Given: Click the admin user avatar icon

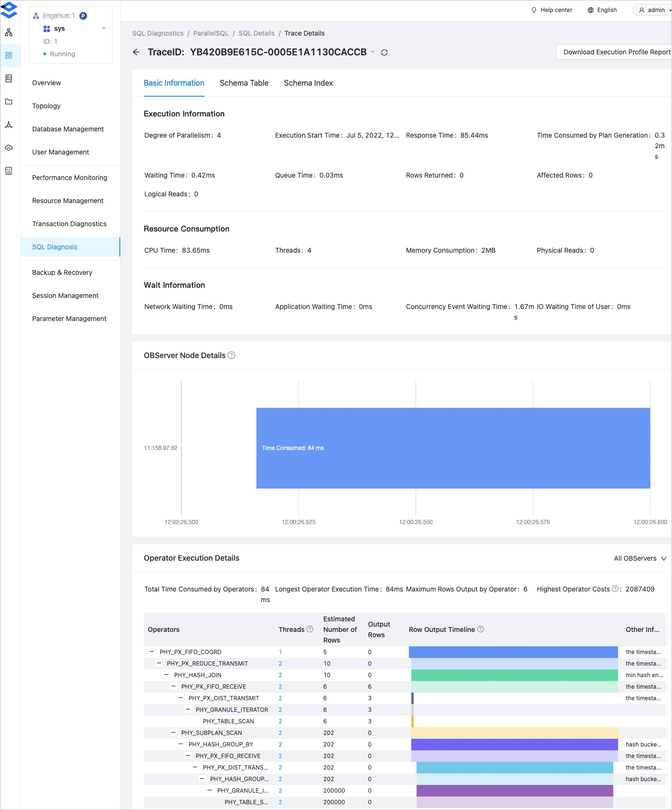Looking at the screenshot, I should [642, 10].
